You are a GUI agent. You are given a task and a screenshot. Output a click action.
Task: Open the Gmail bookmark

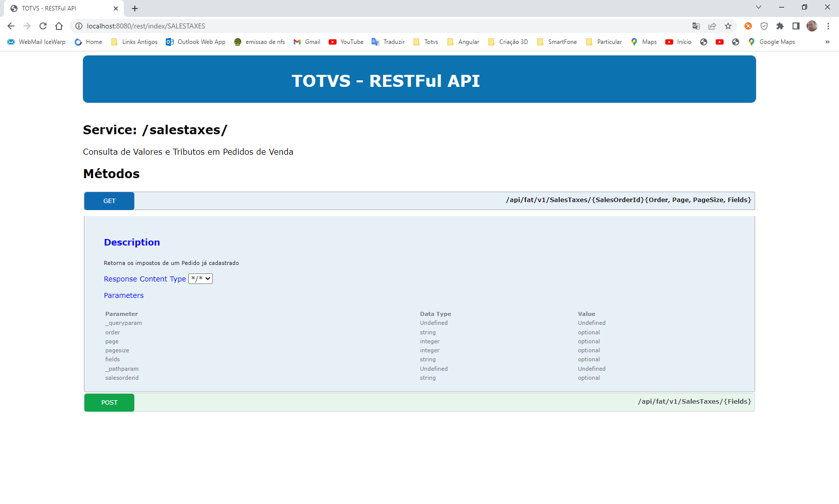307,42
